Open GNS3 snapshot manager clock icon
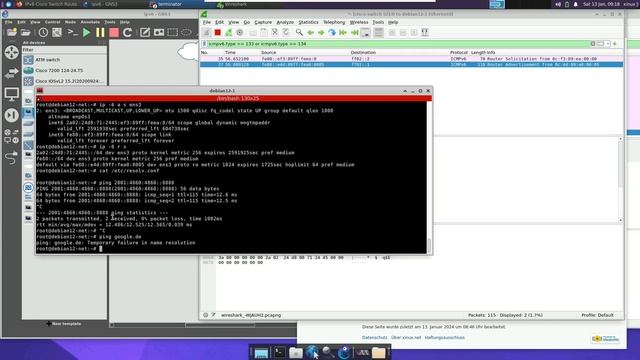640x360 pixels. pyautogui.click(x=43, y=32)
